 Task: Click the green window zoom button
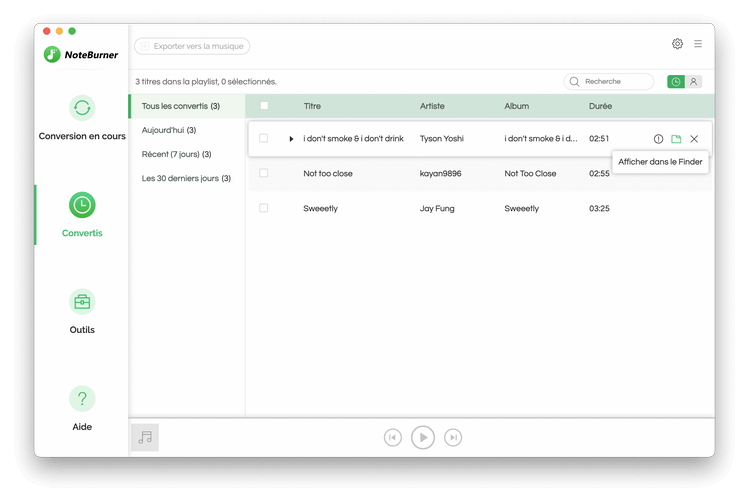tap(72, 31)
